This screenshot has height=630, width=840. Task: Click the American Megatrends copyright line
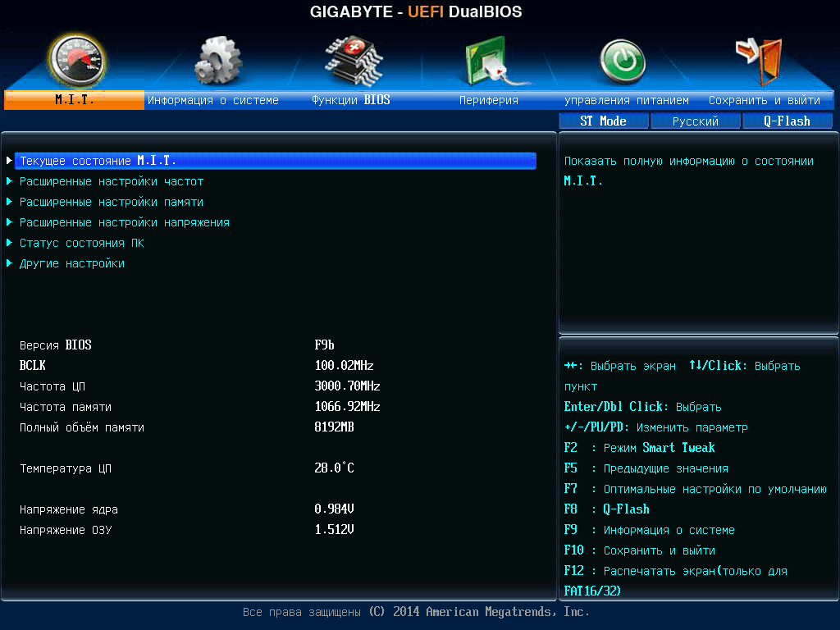click(x=416, y=612)
